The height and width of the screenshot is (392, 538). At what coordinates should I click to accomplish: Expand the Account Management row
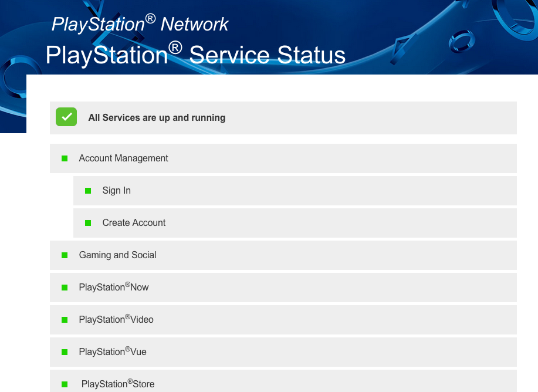point(283,158)
